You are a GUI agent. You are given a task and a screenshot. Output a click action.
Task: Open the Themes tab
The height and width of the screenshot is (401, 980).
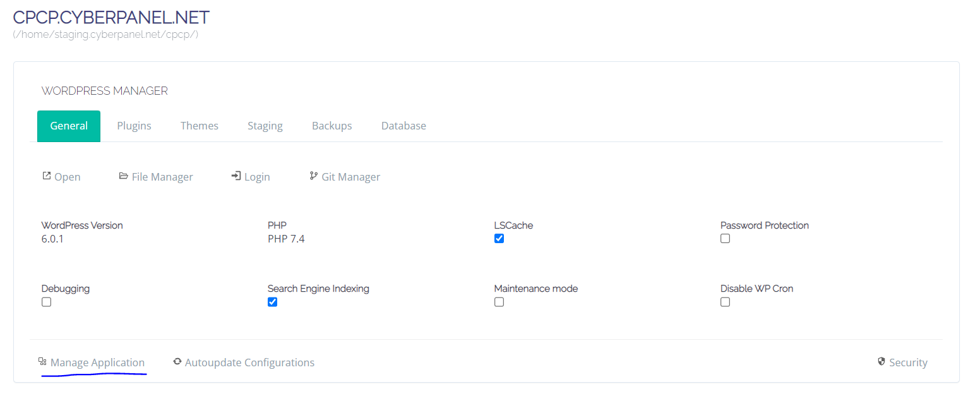click(x=199, y=126)
